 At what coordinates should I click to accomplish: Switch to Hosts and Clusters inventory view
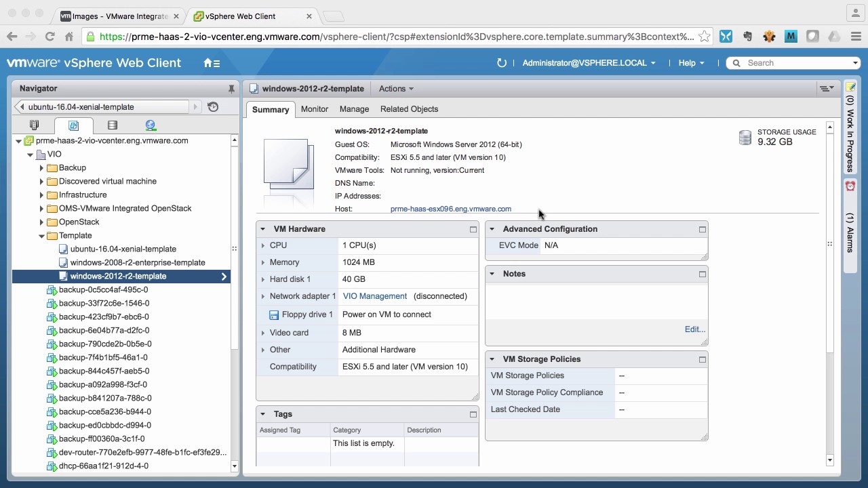tap(35, 125)
